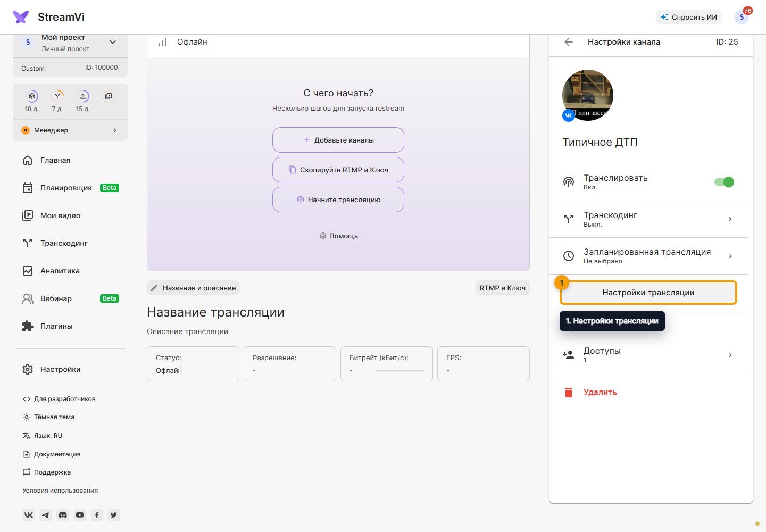The image size is (766, 532).
Task: Open the Facebook social link icon
Action: [97, 515]
